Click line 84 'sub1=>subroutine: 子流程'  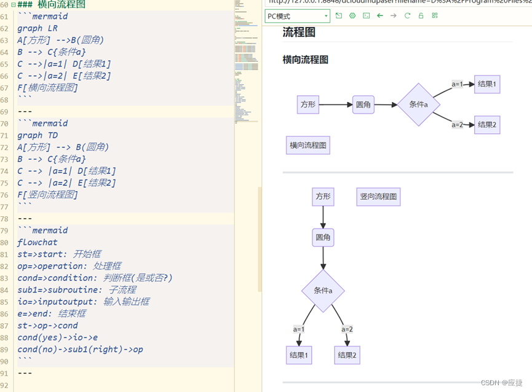click(77, 290)
